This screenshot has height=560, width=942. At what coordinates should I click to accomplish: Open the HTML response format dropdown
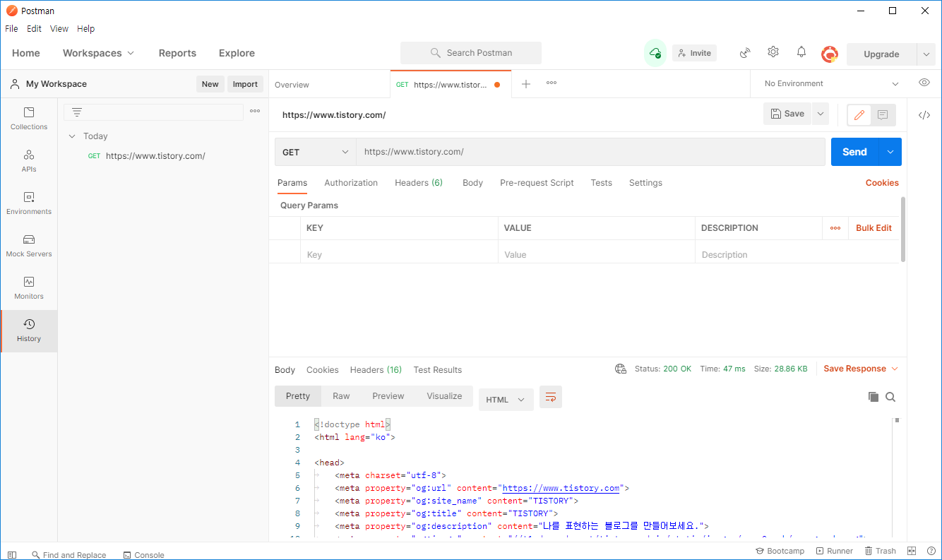click(506, 400)
